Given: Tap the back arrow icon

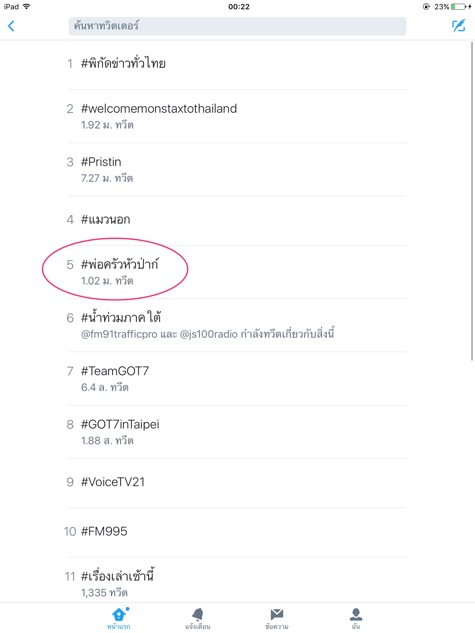Looking at the screenshot, I should coord(11,26).
